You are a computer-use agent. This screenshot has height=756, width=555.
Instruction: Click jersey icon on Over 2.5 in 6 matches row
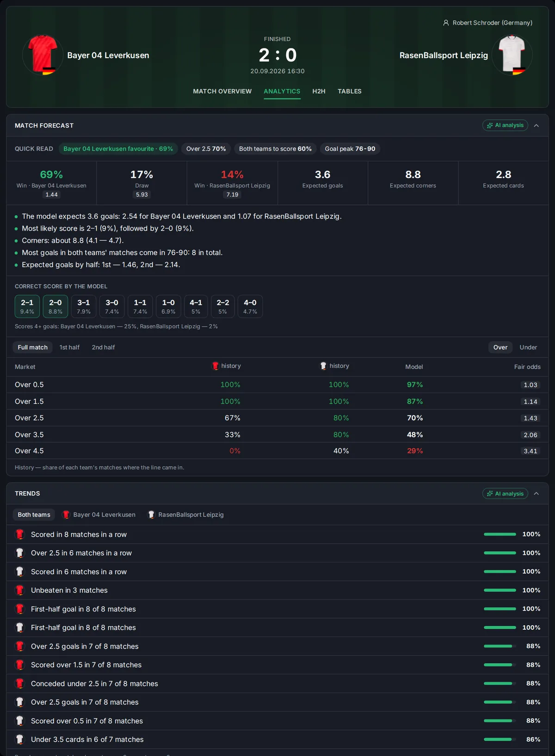click(20, 553)
